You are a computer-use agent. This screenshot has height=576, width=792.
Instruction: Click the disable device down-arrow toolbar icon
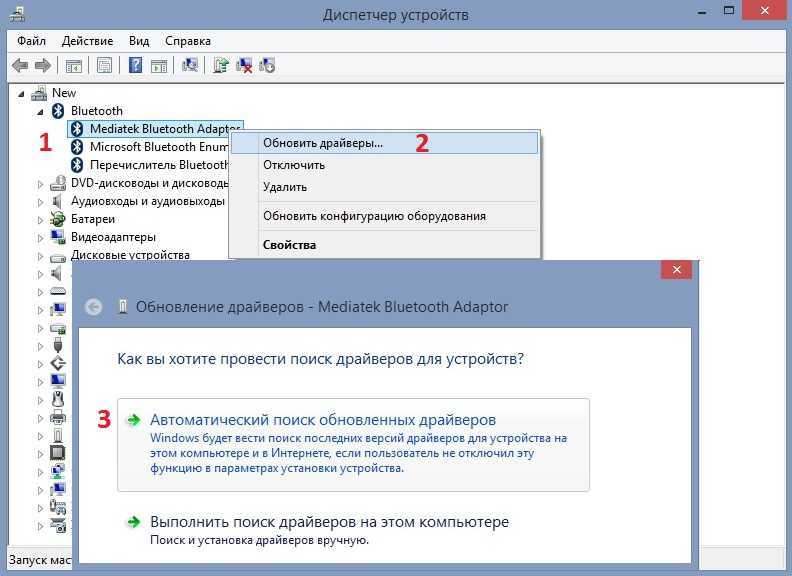coord(267,66)
